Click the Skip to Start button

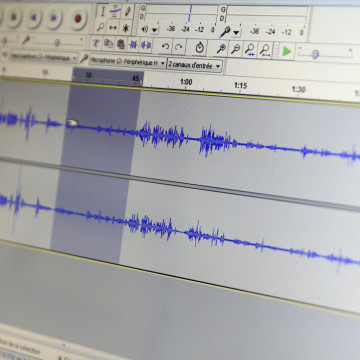[x=33, y=17]
